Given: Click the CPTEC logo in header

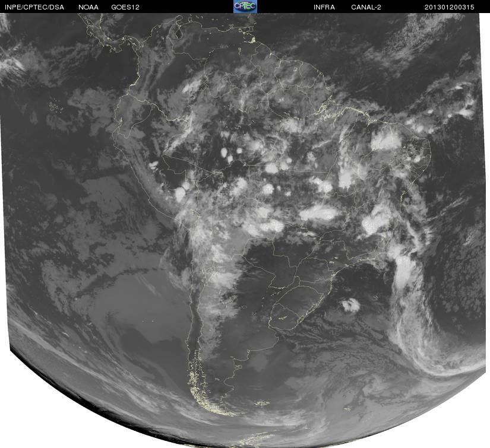Looking at the screenshot, I should 245,7.
